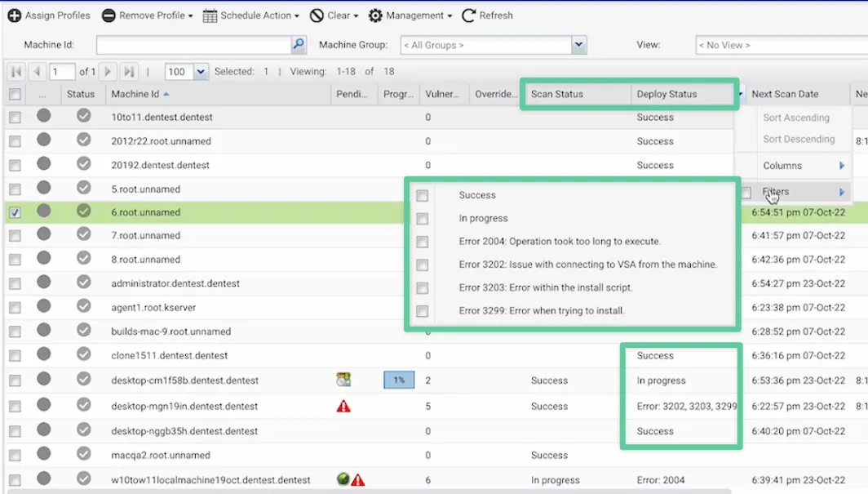Viewport: 868px width, 494px height.
Task: Click pending icon for desktop-cm1f58b row
Action: (343, 380)
